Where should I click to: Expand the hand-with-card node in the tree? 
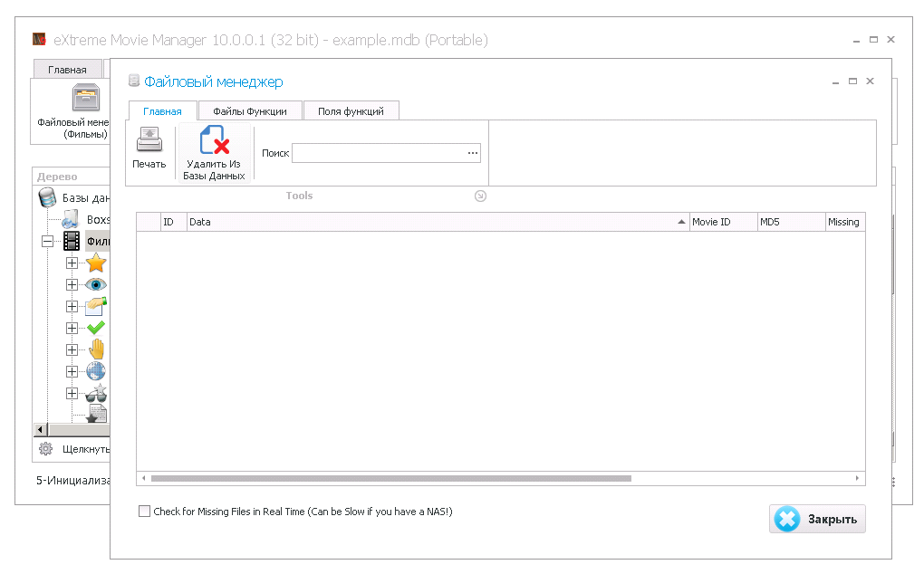[72, 306]
